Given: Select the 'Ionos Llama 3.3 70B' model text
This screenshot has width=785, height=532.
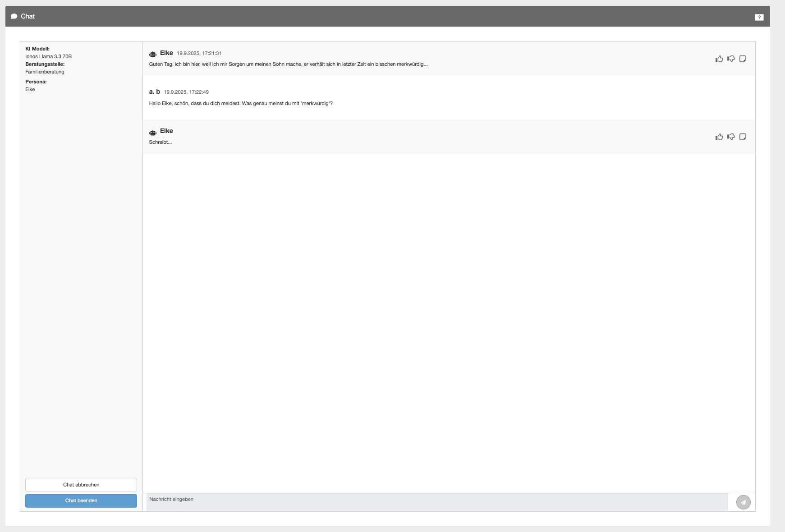Looking at the screenshot, I should coord(48,56).
